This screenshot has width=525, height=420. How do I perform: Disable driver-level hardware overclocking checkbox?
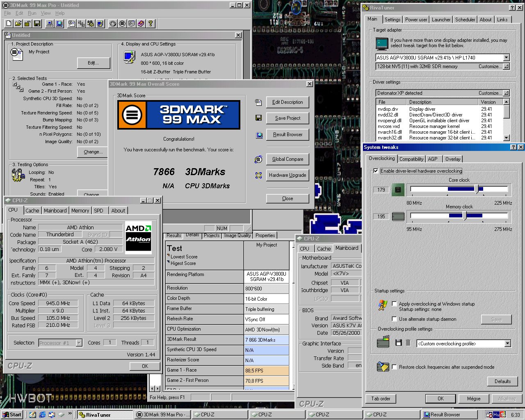point(376,171)
